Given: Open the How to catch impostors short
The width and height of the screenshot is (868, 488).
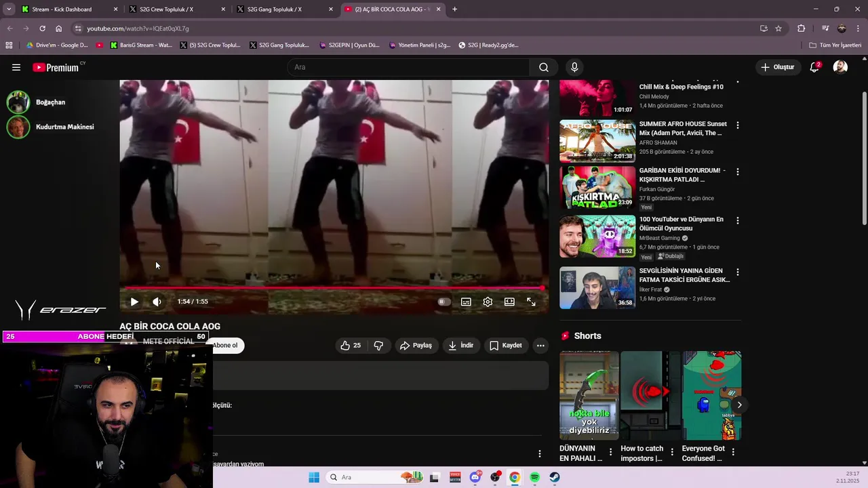Looking at the screenshot, I should click(650, 396).
